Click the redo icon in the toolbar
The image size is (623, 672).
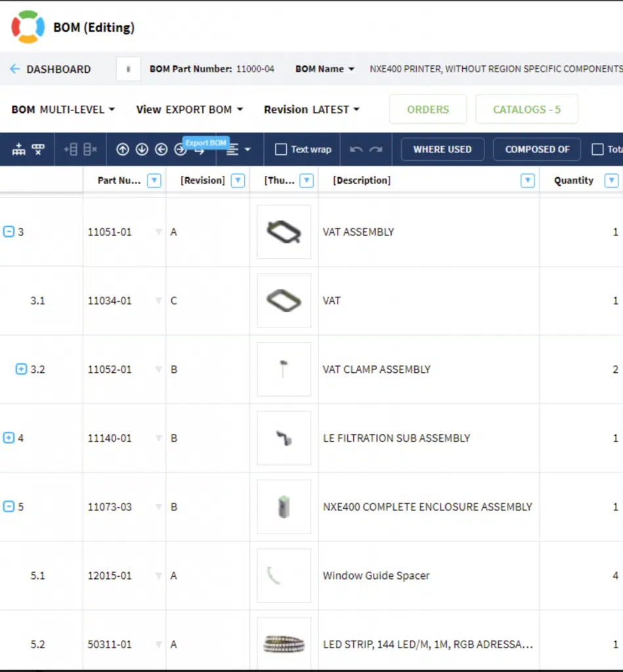376,150
